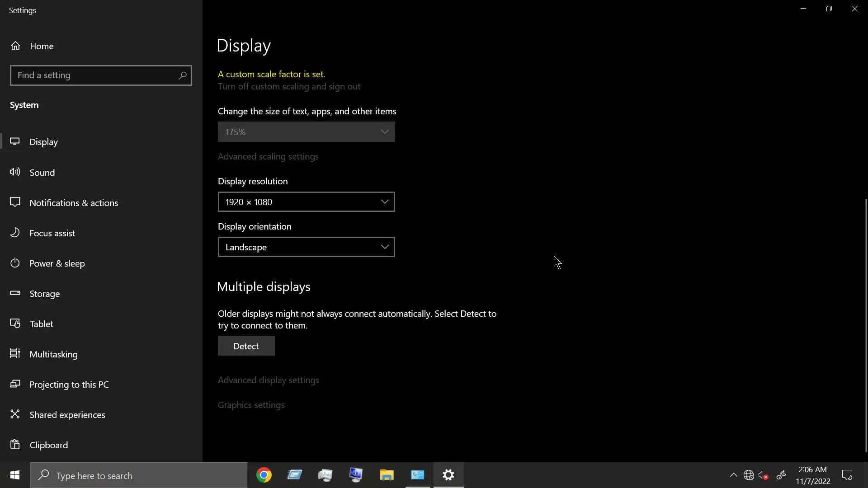
Task: Open File Explorer from taskbar
Action: pyautogui.click(x=387, y=475)
